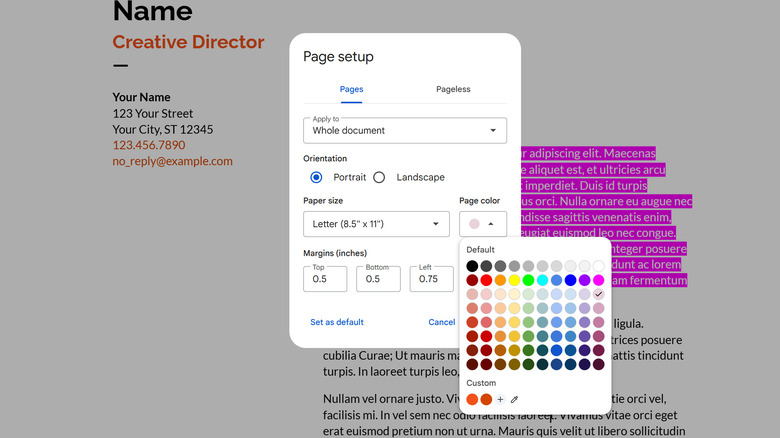Click the eyedropper color picker icon
Screen dimensions: 780x438
tap(515, 399)
